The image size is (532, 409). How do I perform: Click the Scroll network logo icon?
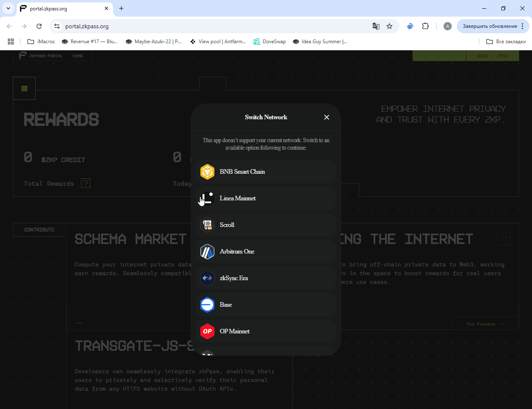coord(207,225)
